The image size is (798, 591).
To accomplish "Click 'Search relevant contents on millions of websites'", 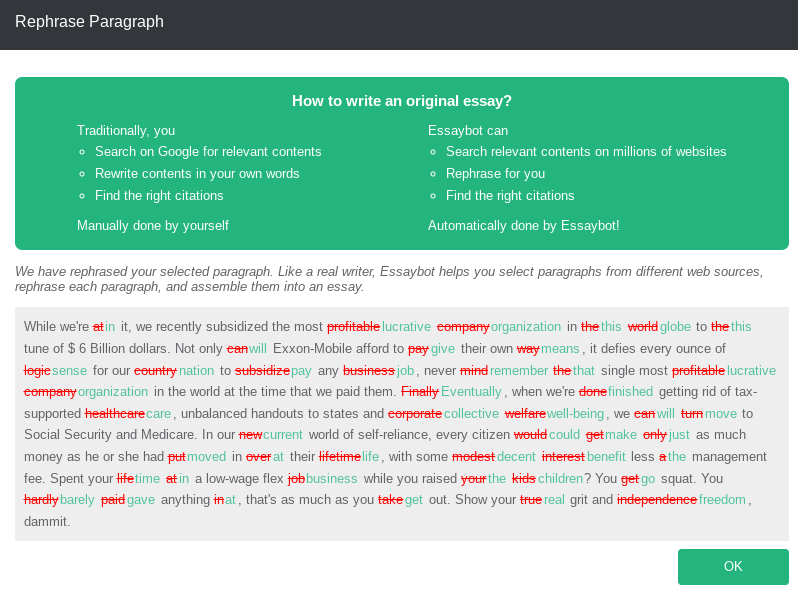I will click(586, 152).
